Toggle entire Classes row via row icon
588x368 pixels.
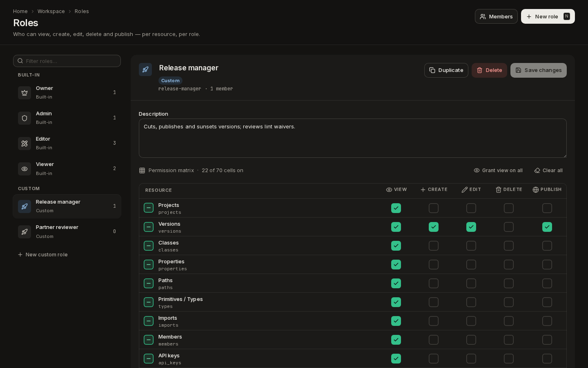(x=149, y=246)
